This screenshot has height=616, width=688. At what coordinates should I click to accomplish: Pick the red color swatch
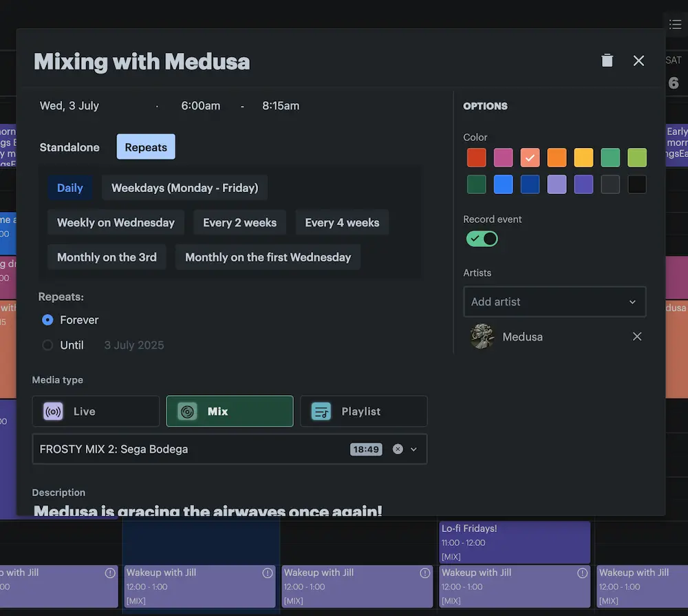pos(477,158)
